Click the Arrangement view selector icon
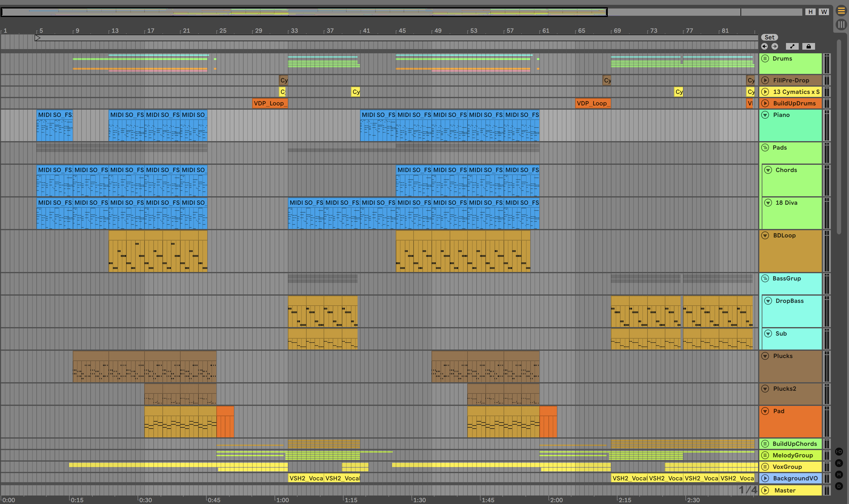849x504 pixels. [x=841, y=11]
